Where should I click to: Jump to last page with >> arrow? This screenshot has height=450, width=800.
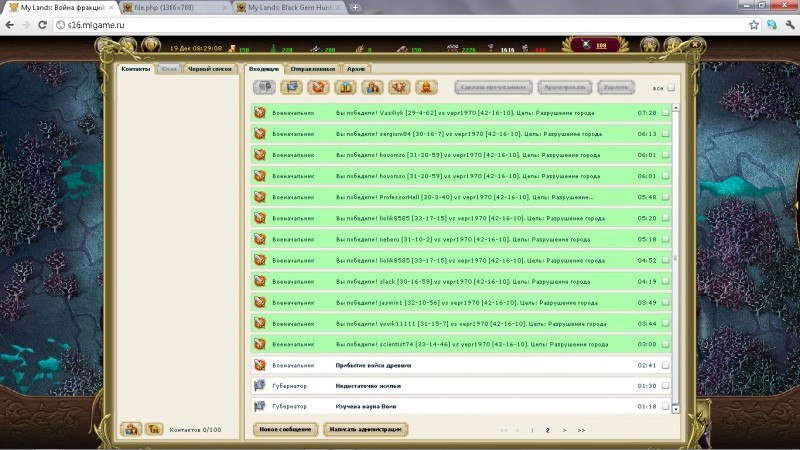581,430
